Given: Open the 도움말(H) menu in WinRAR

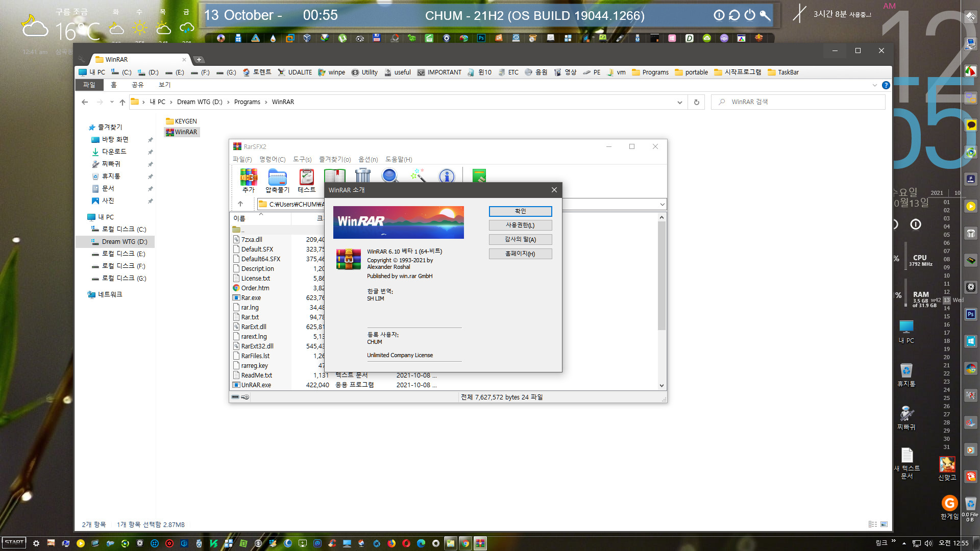Looking at the screenshot, I should point(399,160).
